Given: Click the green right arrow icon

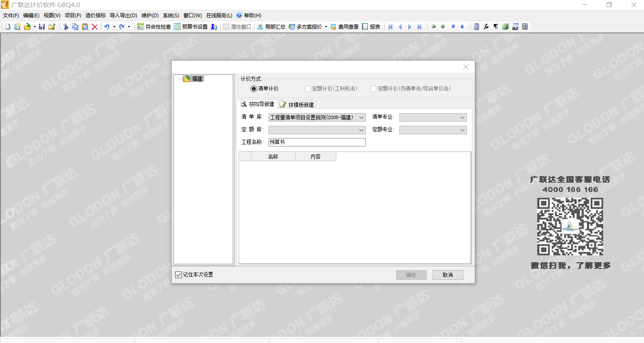Looking at the screenshot, I should [x=443, y=27].
